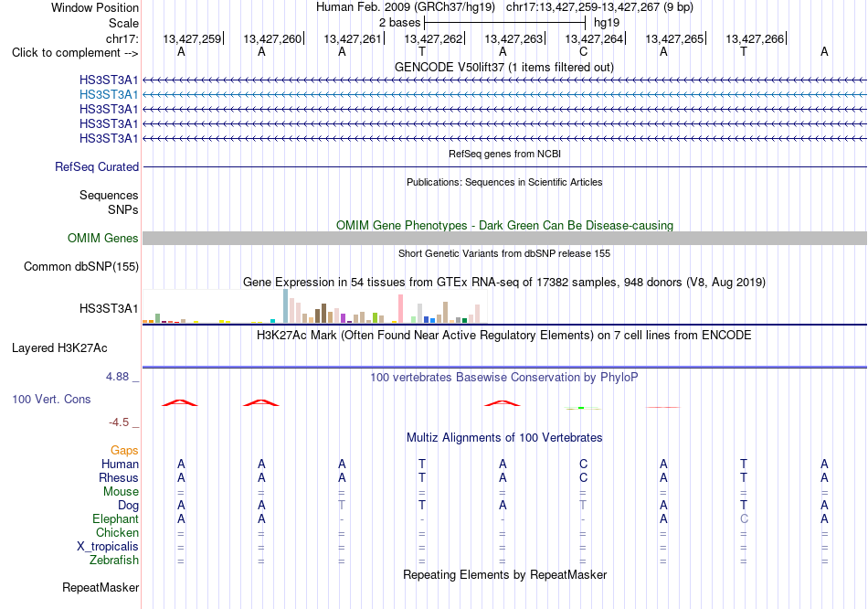Click position label 13,427,259

(x=192, y=38)
